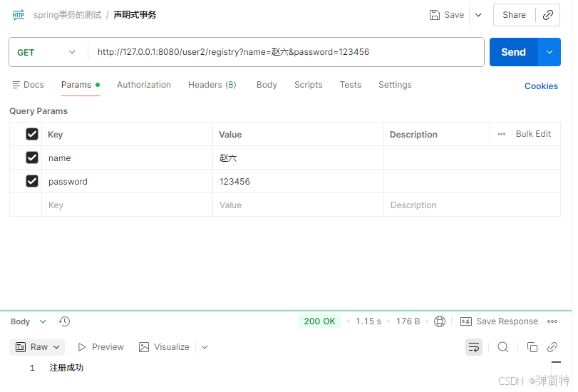Click the request name 声明式事务
The image size is (578, 392).
[135, 15]
